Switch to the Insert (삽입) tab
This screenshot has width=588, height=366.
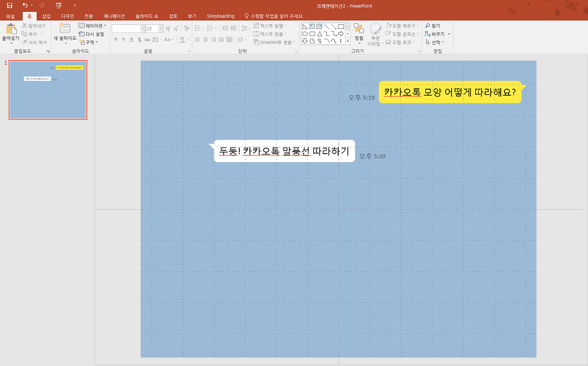coord(46,16)
